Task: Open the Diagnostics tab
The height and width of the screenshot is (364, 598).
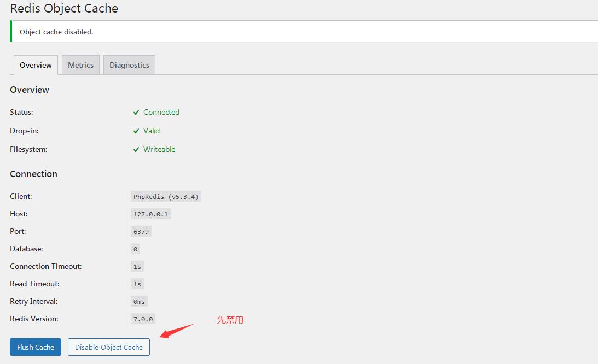Action: (x=129, y=64)
